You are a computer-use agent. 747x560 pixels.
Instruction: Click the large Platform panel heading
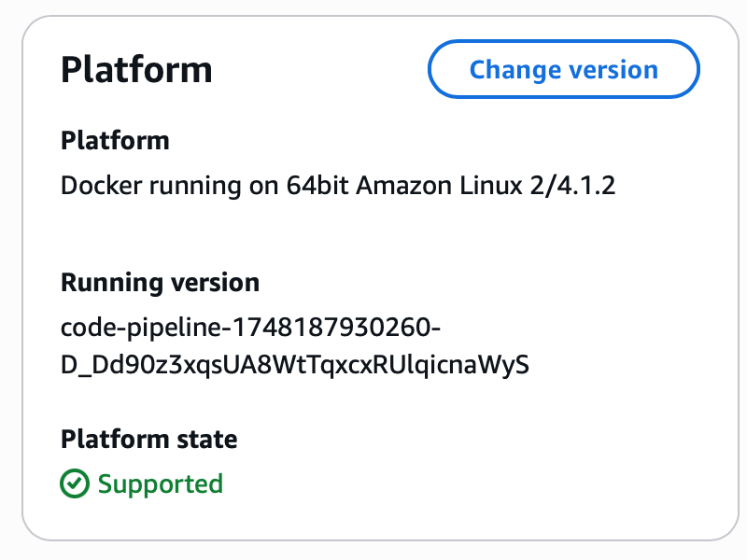coord(136,70)
